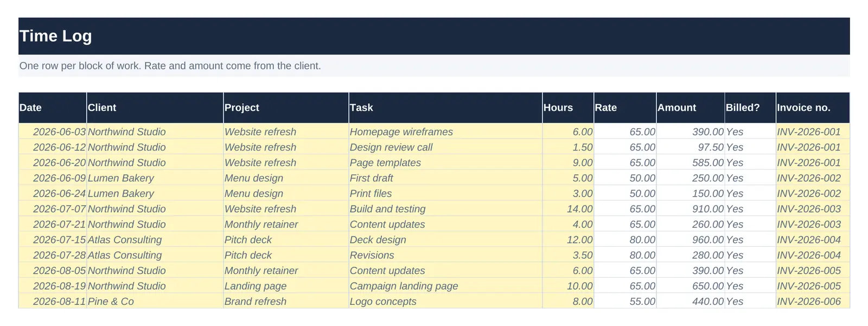Select the Print files task cell
The image size is (868, 326).
coord(445,193)
